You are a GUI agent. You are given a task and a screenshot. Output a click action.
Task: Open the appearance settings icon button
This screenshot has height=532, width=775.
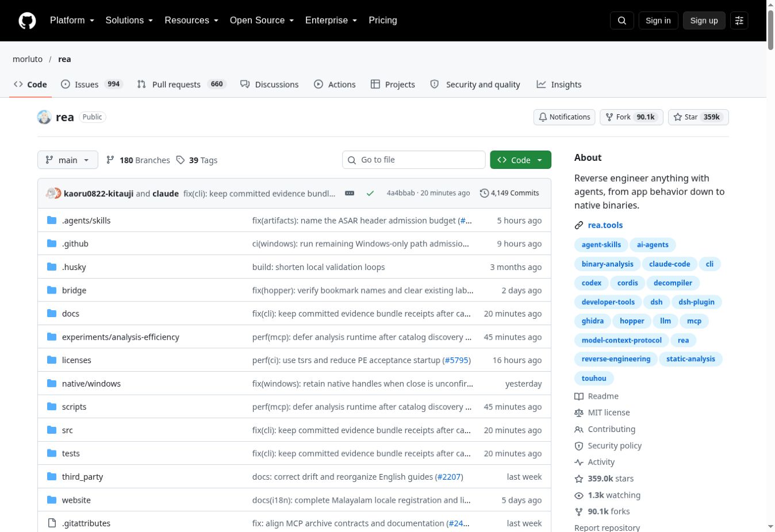(x=739, y=21)
